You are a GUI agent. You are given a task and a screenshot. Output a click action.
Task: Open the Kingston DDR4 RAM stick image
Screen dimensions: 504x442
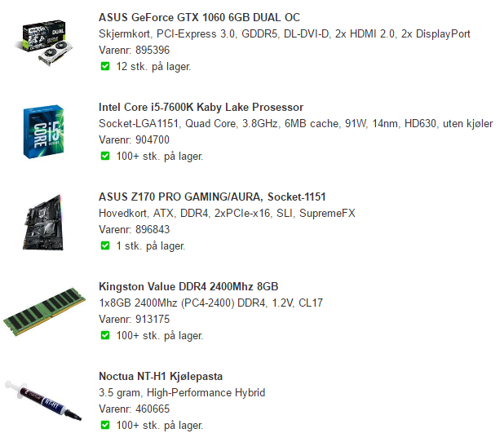44,312
